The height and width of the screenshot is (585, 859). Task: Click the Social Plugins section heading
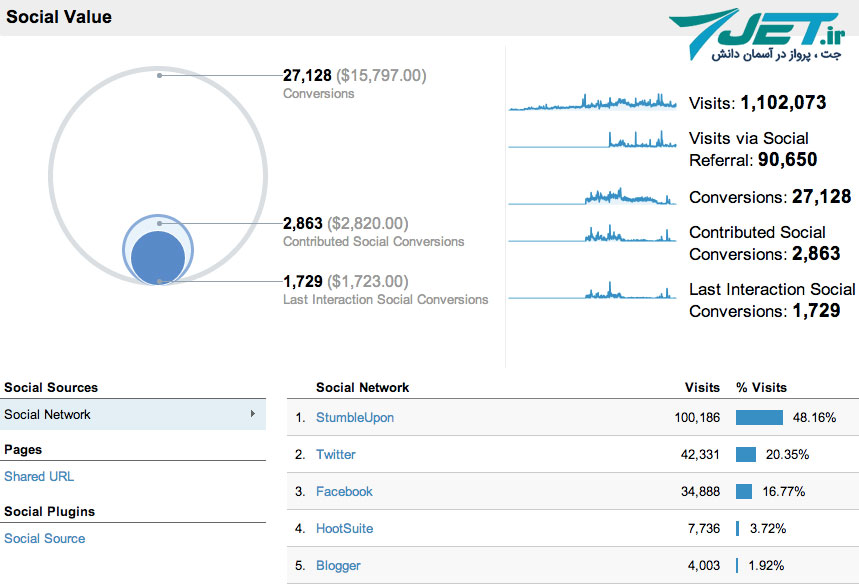click(49, 512)
